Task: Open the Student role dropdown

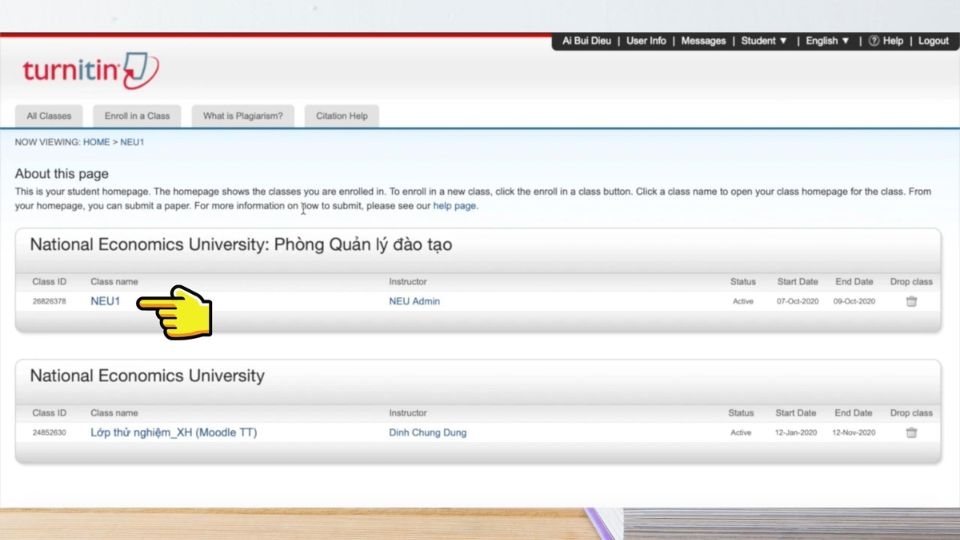Action: 763,41
